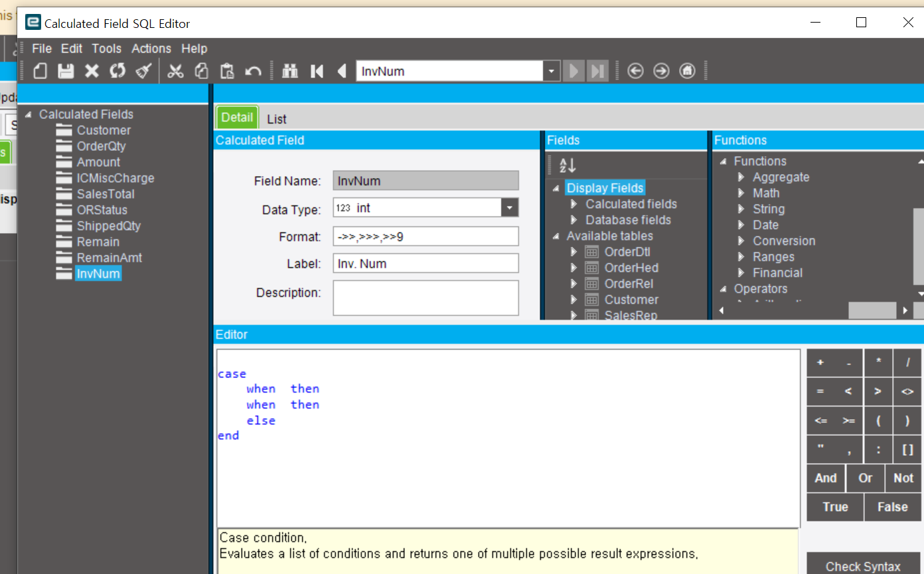Click the New document toolbar icon

click(40, 71)
